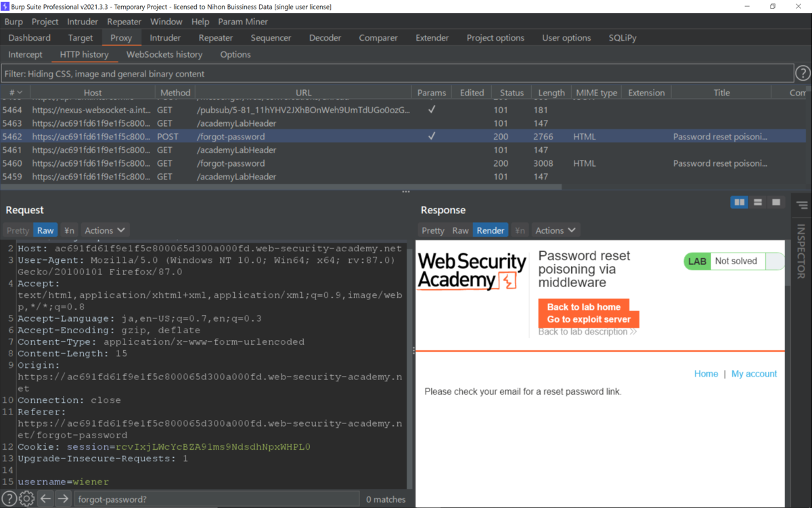This screenshot has height=508, width=812.
Task: Switch Response view to Pretty
Action: [433, 230]
